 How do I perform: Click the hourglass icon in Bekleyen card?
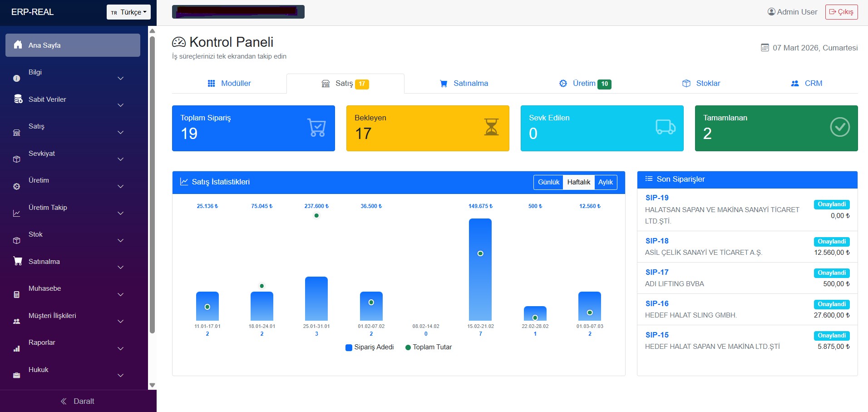click(491, 127)
